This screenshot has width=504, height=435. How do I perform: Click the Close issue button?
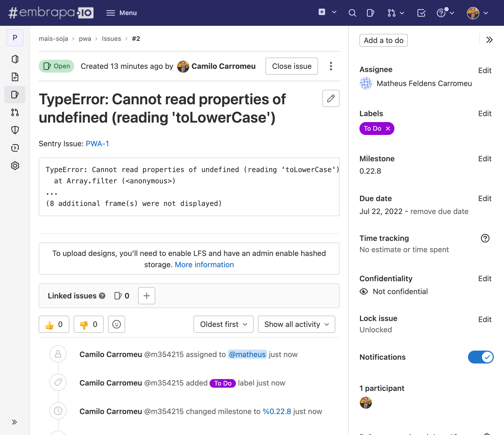(x=291, y=66)
